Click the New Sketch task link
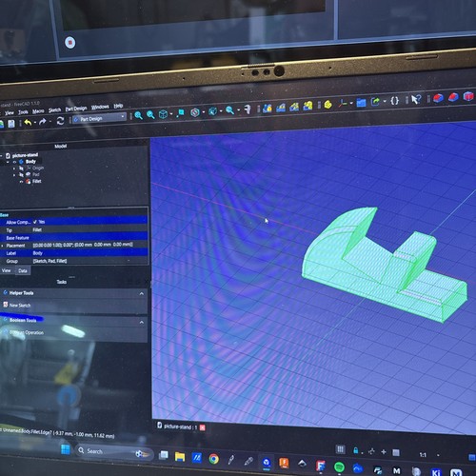 (20, 305)
